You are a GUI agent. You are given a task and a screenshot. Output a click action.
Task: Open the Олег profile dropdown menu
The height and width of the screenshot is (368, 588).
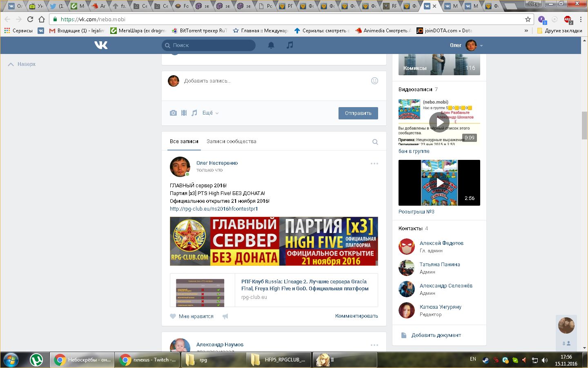[x=466, y=45]
